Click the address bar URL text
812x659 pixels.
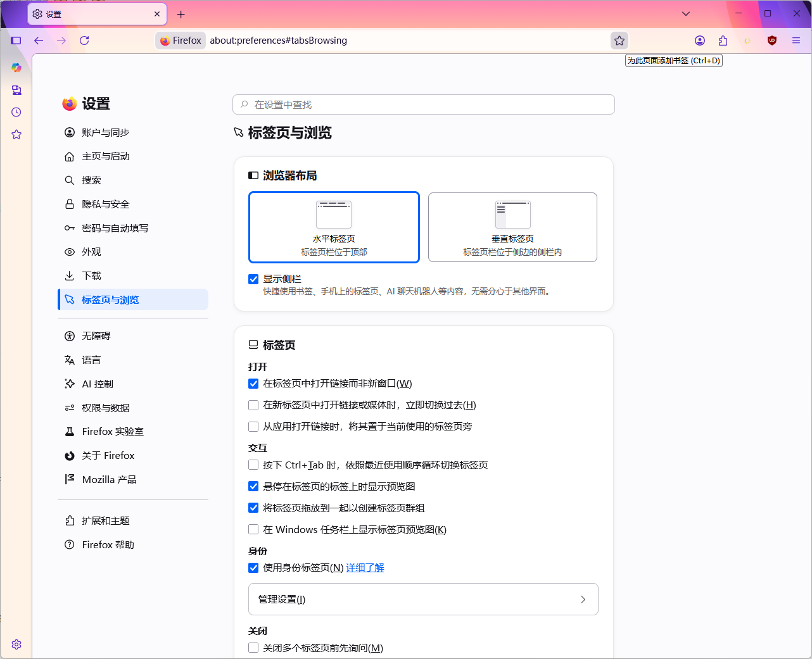(x=279, y=41)
